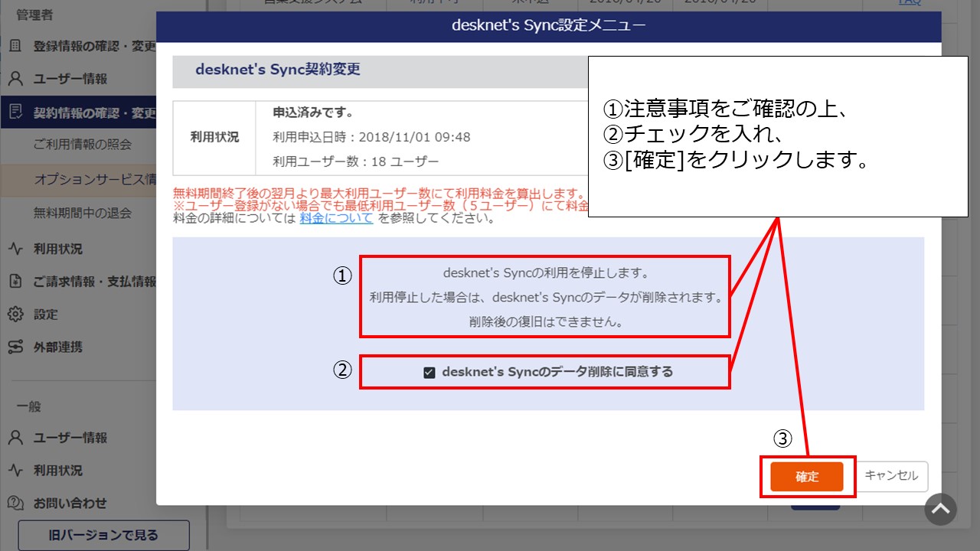This screenshot has width=980, height=551.
Task: Open the 料金について link
Action: tap(336, 218)
